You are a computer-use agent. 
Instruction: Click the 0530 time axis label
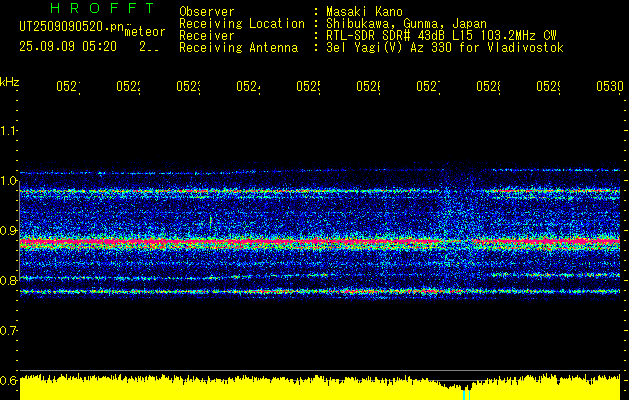point(610,86)
